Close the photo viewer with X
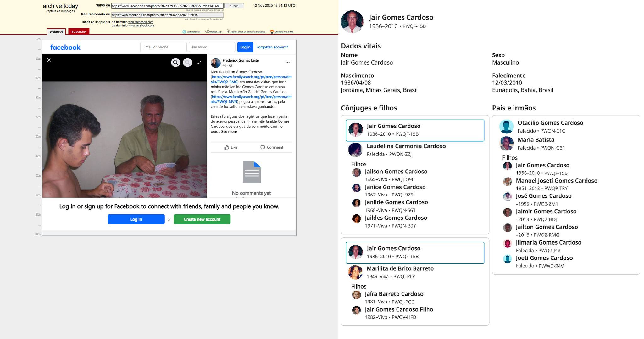The image size is (644, 339). (49, 60)
